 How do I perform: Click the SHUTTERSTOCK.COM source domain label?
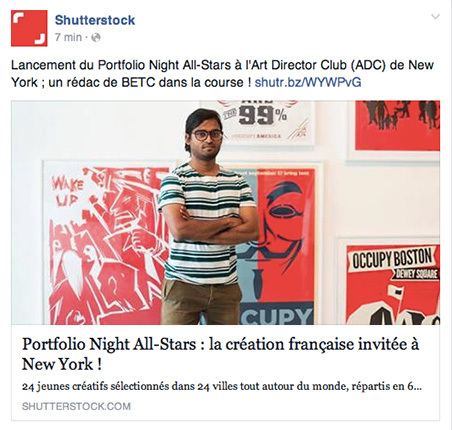point(76,406)
